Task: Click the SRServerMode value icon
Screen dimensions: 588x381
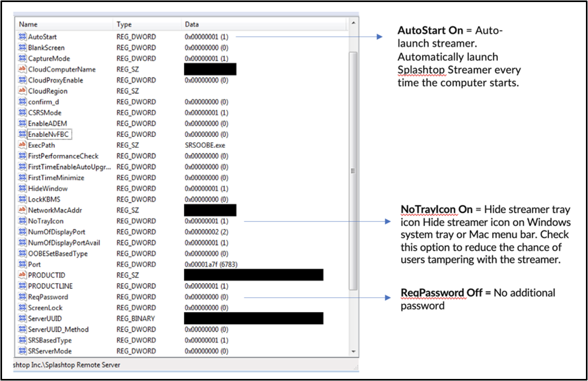Action: 23,351
